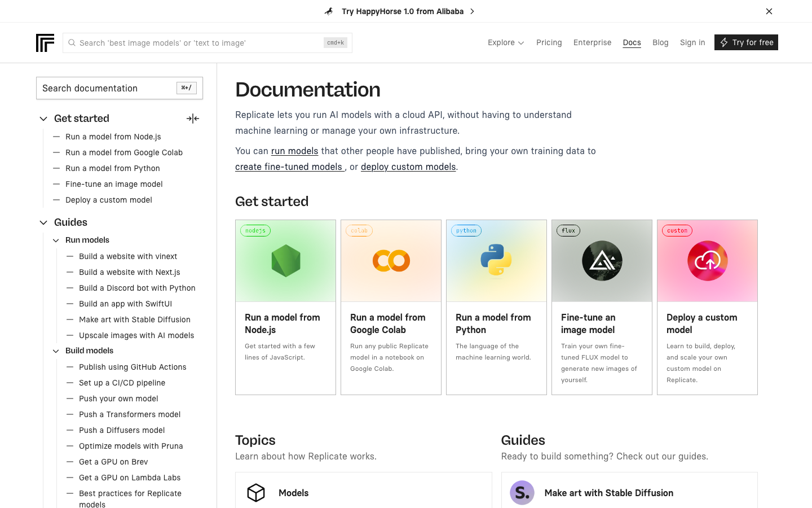Click the python tag badge
This screenshot has width=812, height=508.
click(466, 231)
